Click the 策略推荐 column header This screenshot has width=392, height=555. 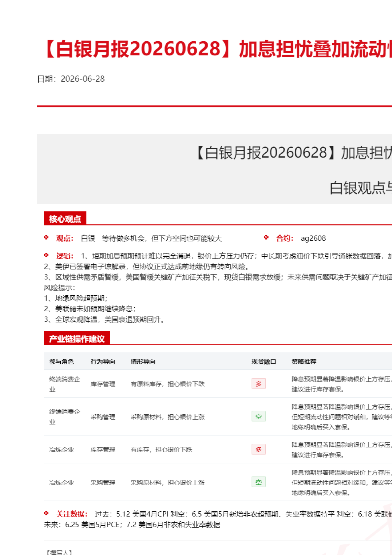pyautogui.click(x=304, y=361)
